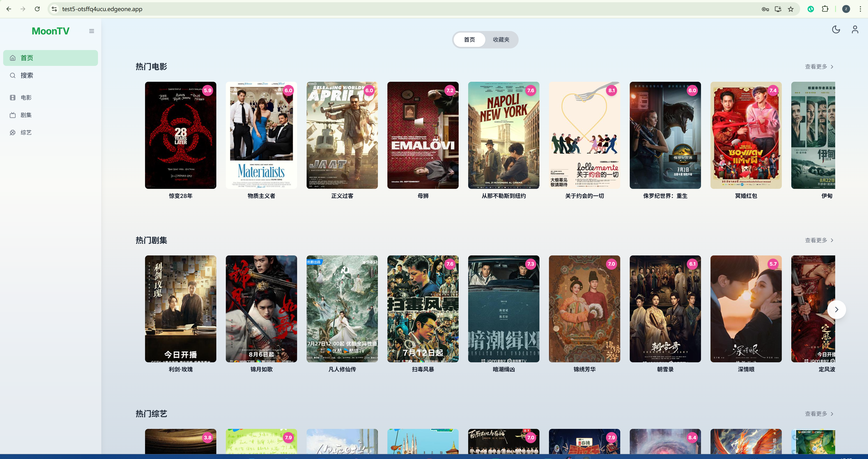Reload the page with the refresh icon

click(x=37, y=9)
